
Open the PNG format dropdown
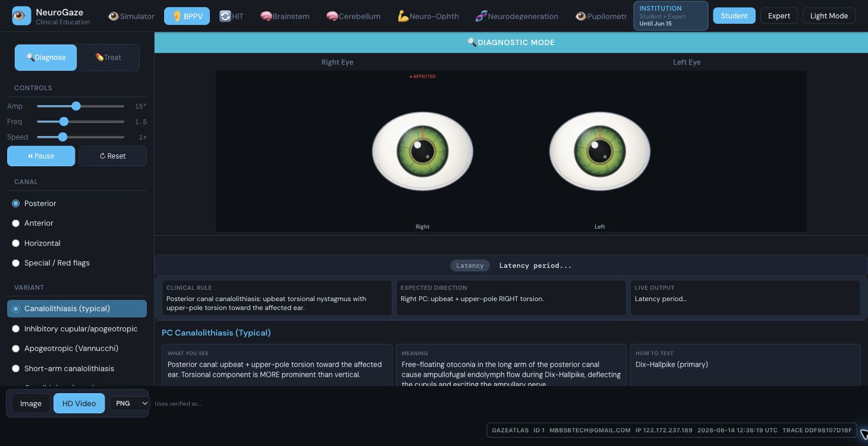tap(129, 403)
